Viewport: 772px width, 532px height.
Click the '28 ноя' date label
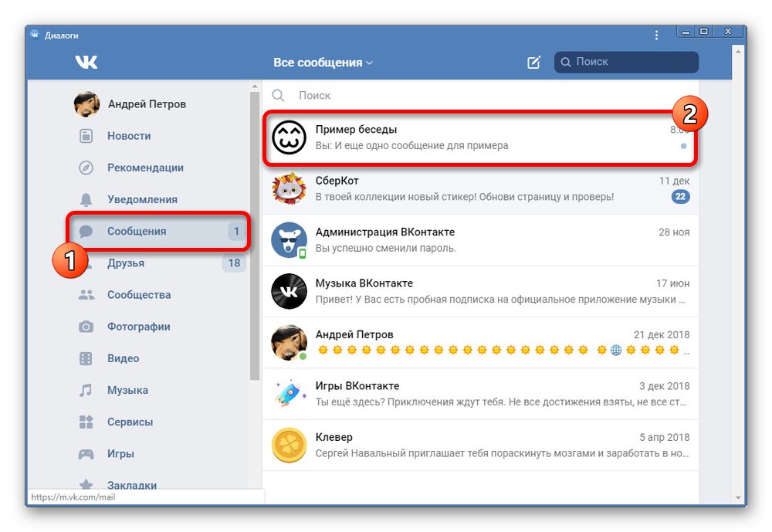pos(674,232)
